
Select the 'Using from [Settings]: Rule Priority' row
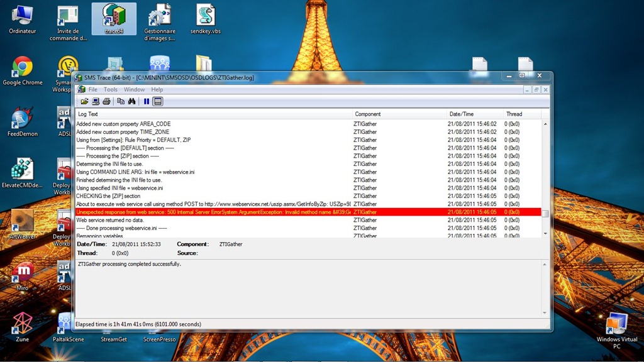click(x=308, y=140)
